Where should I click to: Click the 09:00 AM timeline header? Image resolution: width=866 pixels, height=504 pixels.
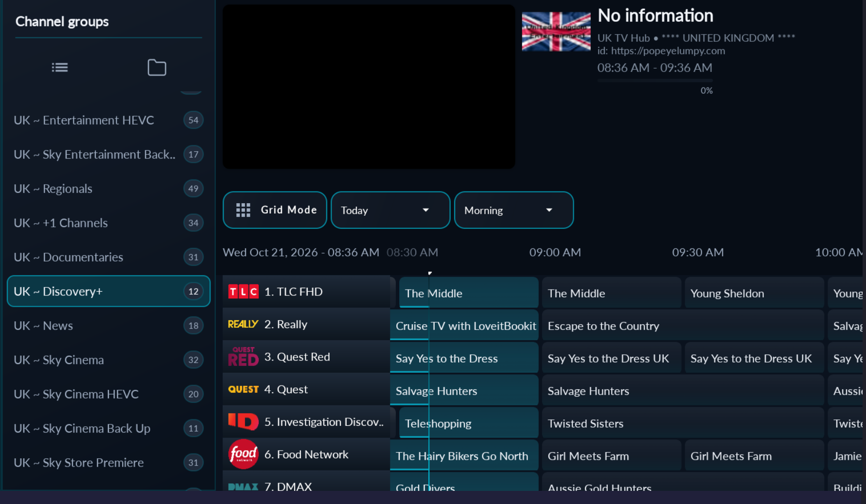point(555,252)
